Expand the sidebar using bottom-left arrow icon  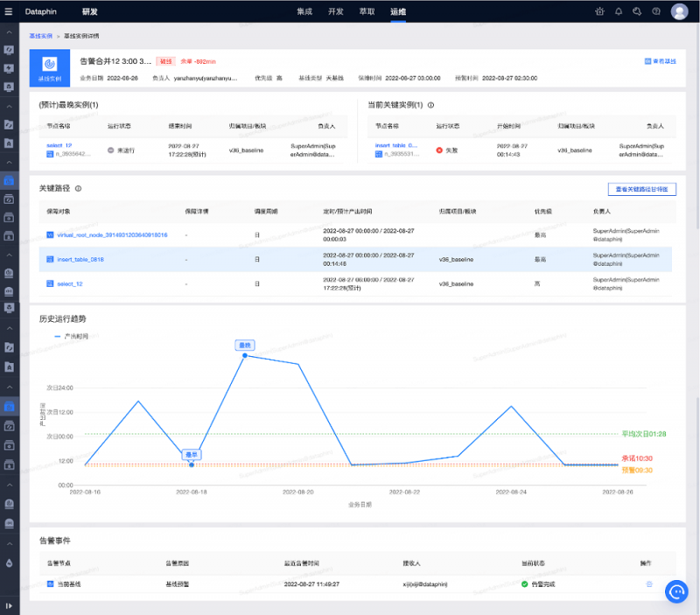tap(9, 605)
